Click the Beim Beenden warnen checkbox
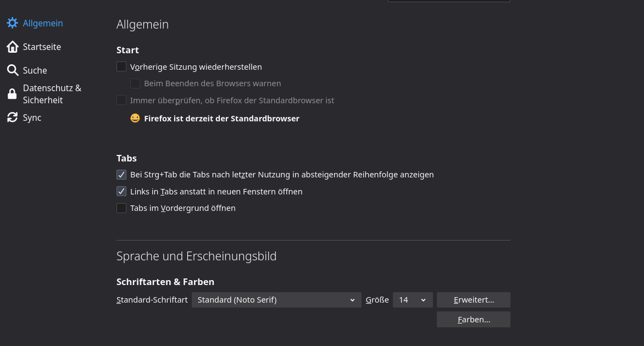Image resolution: width=644 pixels, height=346 pixels. point(135,83)
